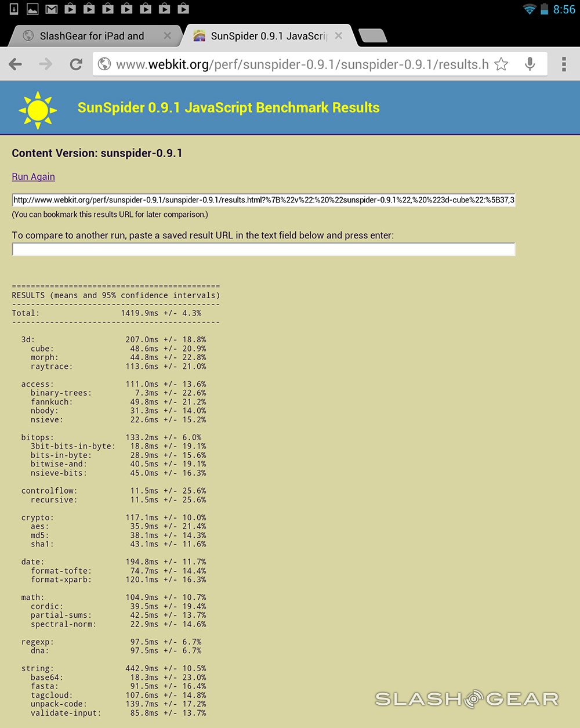Image resolution: width=580 pixels, height=728 pixels.
Task: Select the base64: 18.3ms row
Action: [118, 678]
